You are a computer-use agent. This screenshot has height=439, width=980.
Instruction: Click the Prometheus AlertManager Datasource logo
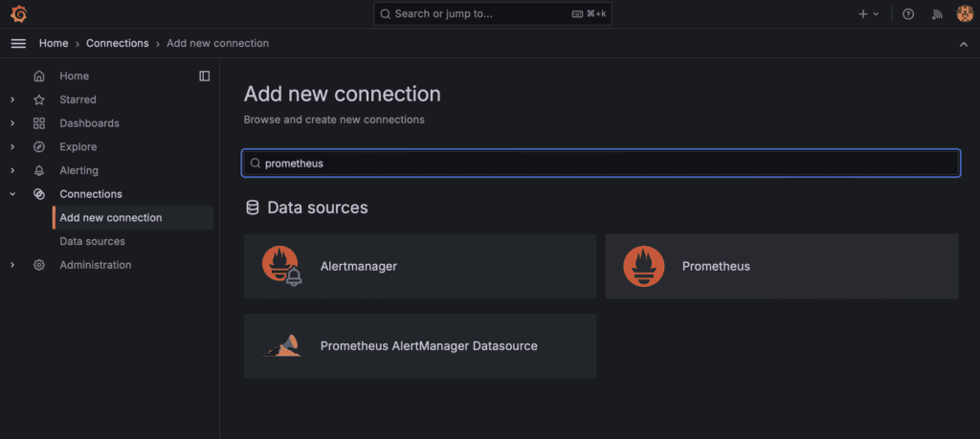pyautogui.click(x=281, y=345)
